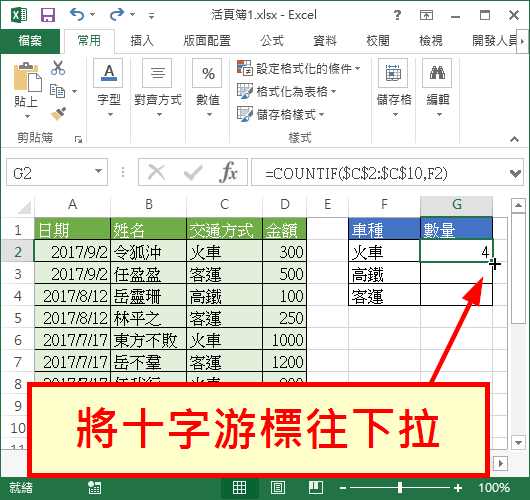This screenshot has height=500, width=530.
Task: Click cell containing 令狐沖
Action: click(x=148, y=251)
